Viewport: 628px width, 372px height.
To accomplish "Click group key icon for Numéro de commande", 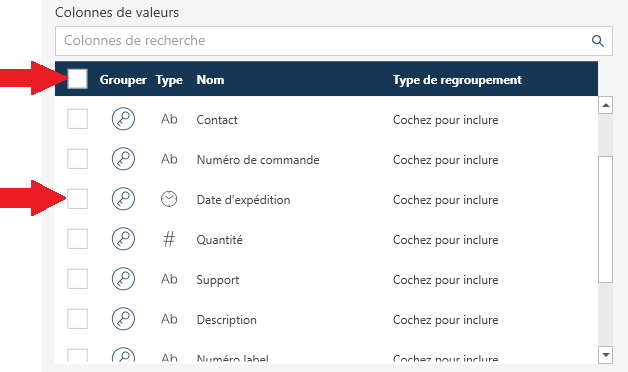I will pos(123,159).
